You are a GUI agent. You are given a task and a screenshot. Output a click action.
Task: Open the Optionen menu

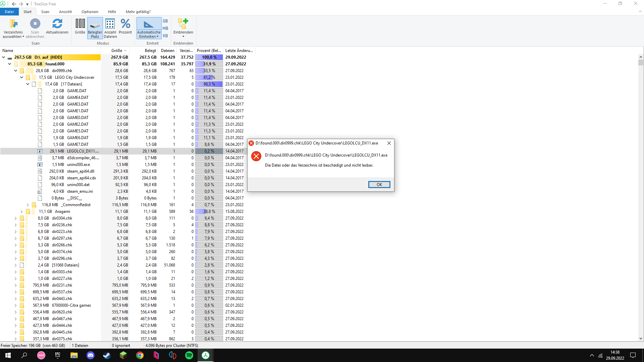(x=90, y=11)
